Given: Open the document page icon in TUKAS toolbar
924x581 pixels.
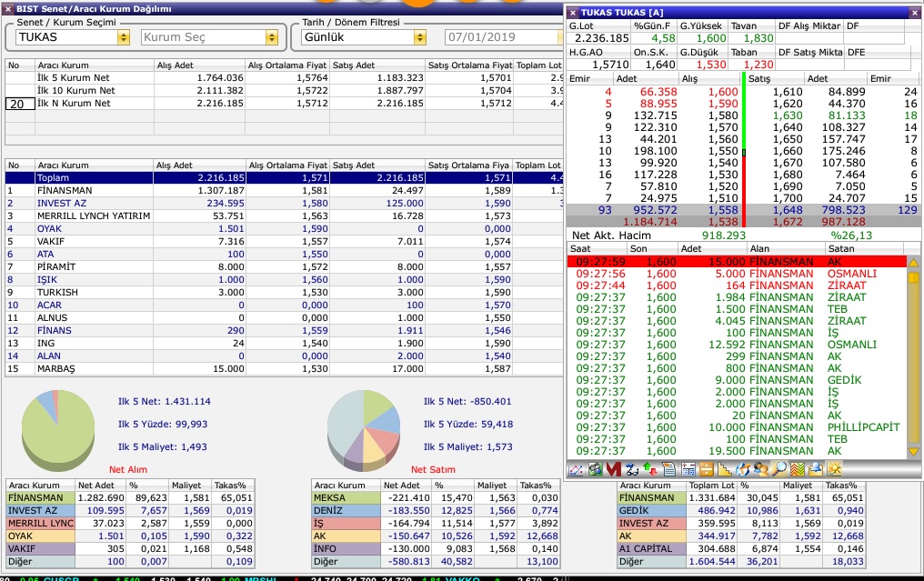Looking at the screenshot, I should click(x=668, y=470).
